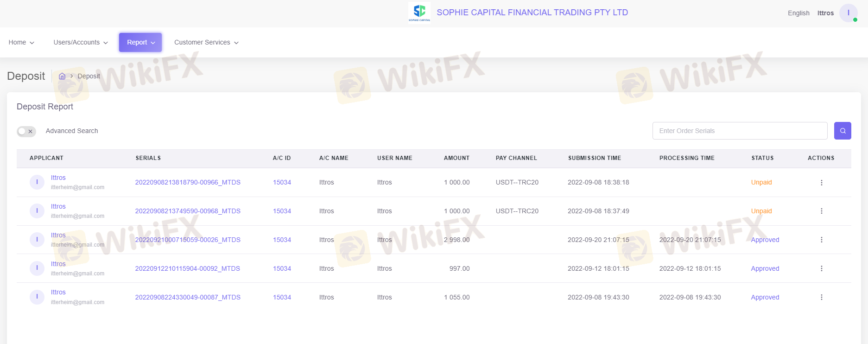This screenshot has width=868, height=344.
Task: Click applicant avatar in the 1 055.00 row
Action: (37, 297)
